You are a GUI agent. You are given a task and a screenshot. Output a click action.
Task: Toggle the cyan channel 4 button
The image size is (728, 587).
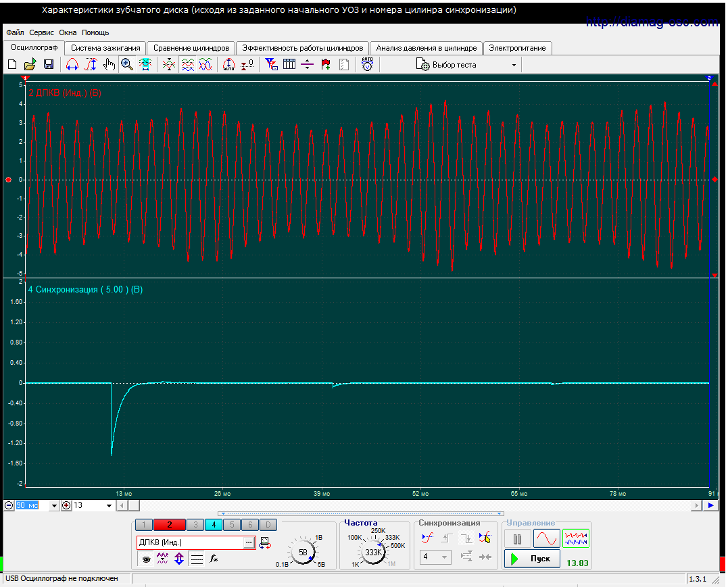(x=214, y=525)
